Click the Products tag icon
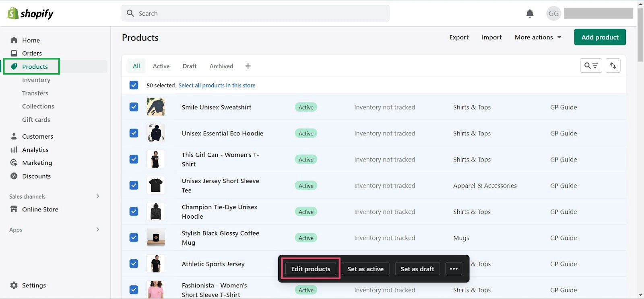Viewport: 644px width, 299px height. pos(14,66)
